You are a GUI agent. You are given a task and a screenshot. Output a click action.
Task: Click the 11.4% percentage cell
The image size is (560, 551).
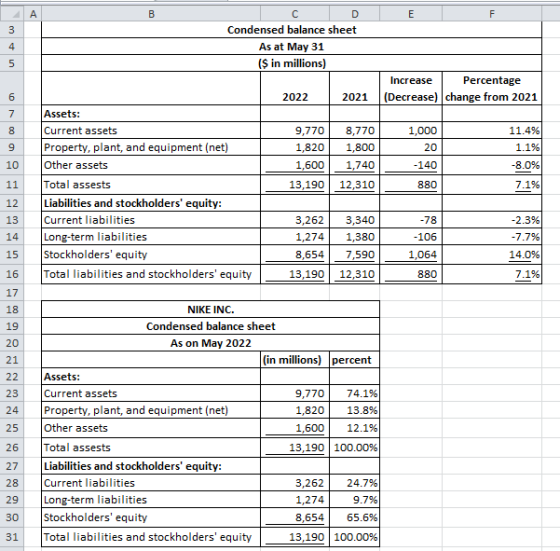(x=492, y=130)
